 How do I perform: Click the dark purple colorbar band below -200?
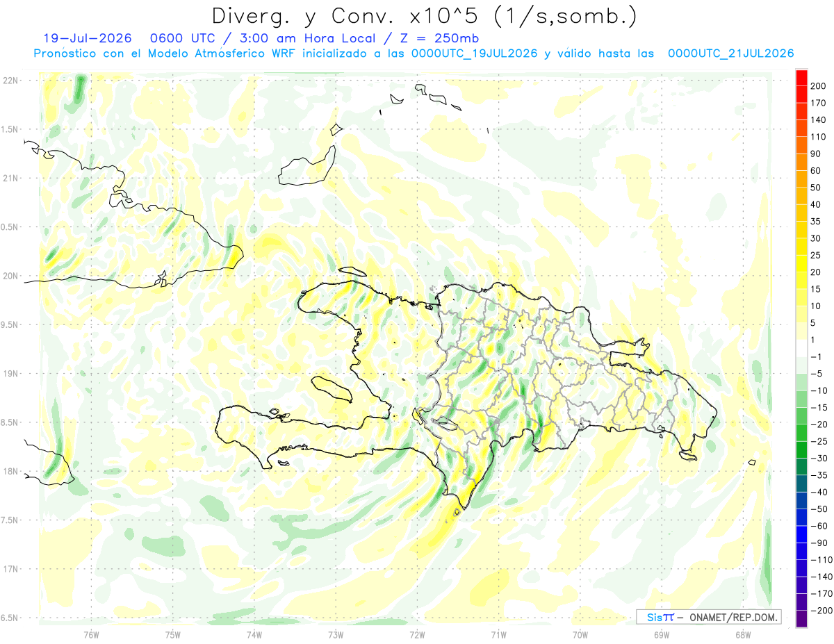click(x=801, y=618)
